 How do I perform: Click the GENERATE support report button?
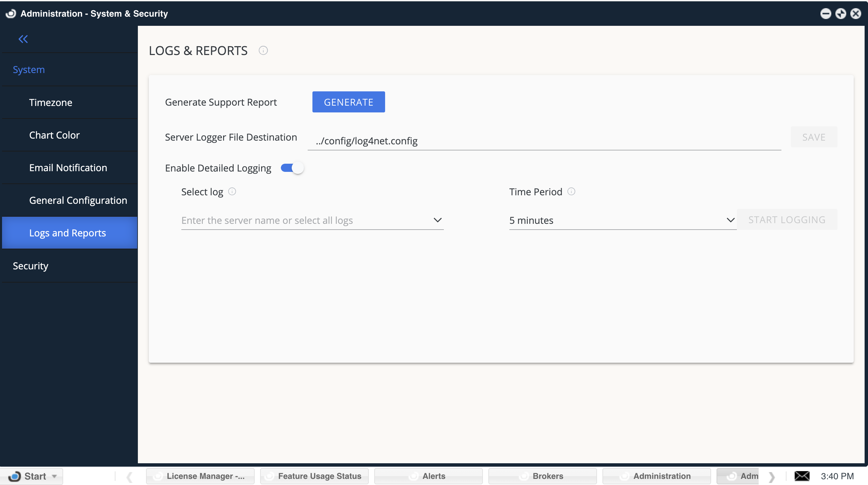click(x=348, y=102)
